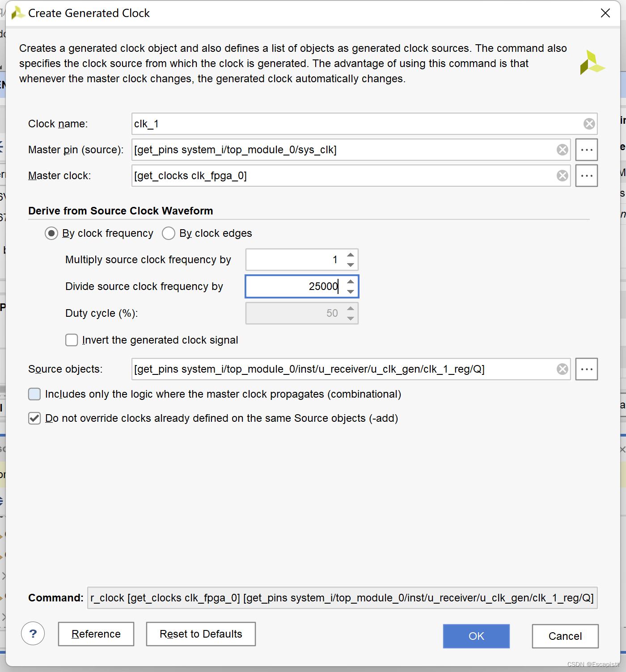This screenshot has height=672, width=626.
Task: Clear the Master pin source field
Action: click(x=562, y=150)
